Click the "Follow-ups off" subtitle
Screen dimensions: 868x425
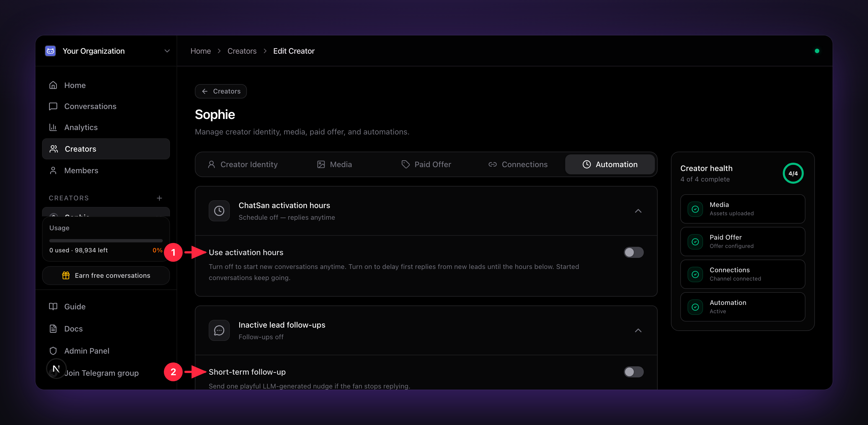[x=261, y=337]
